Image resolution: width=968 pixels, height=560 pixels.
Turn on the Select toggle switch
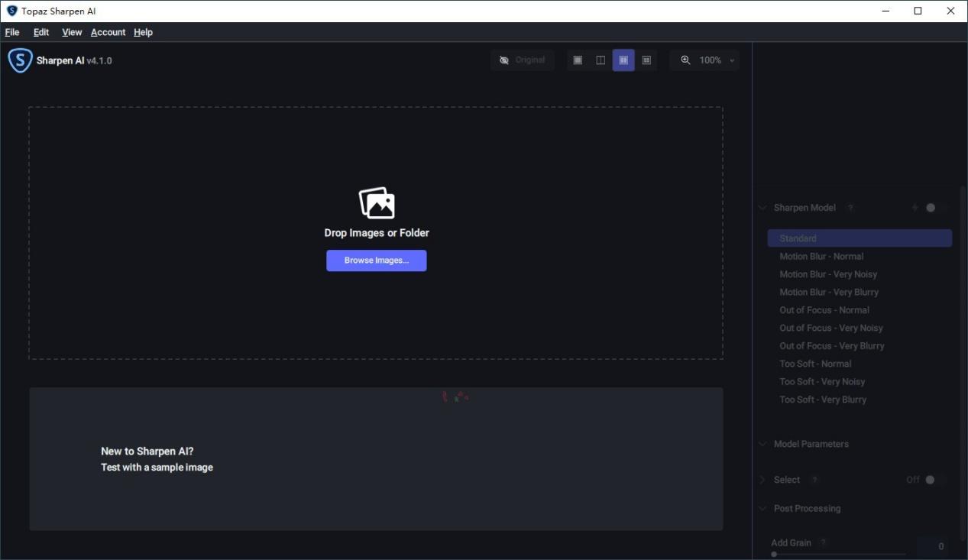[933, 480]
